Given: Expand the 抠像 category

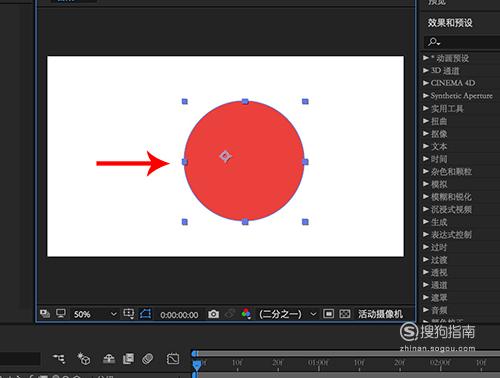Looking at the screenshot, I should (x=426, y=134).
